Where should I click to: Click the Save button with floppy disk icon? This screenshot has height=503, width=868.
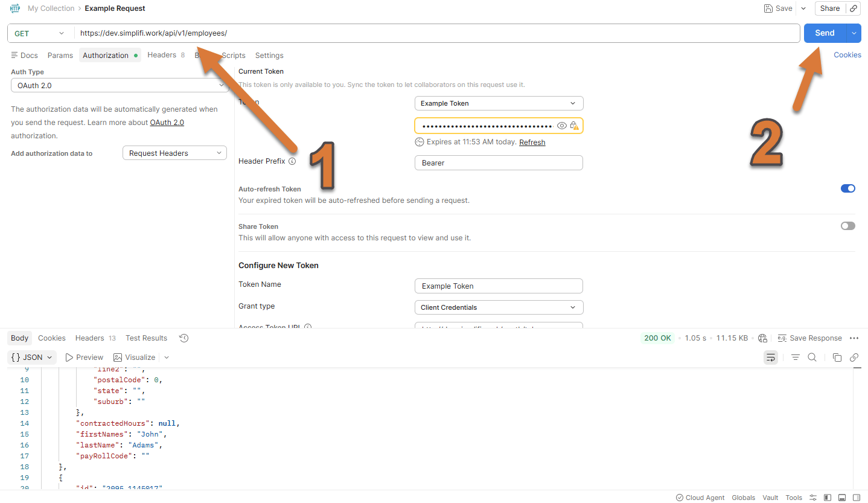[778, 8]
